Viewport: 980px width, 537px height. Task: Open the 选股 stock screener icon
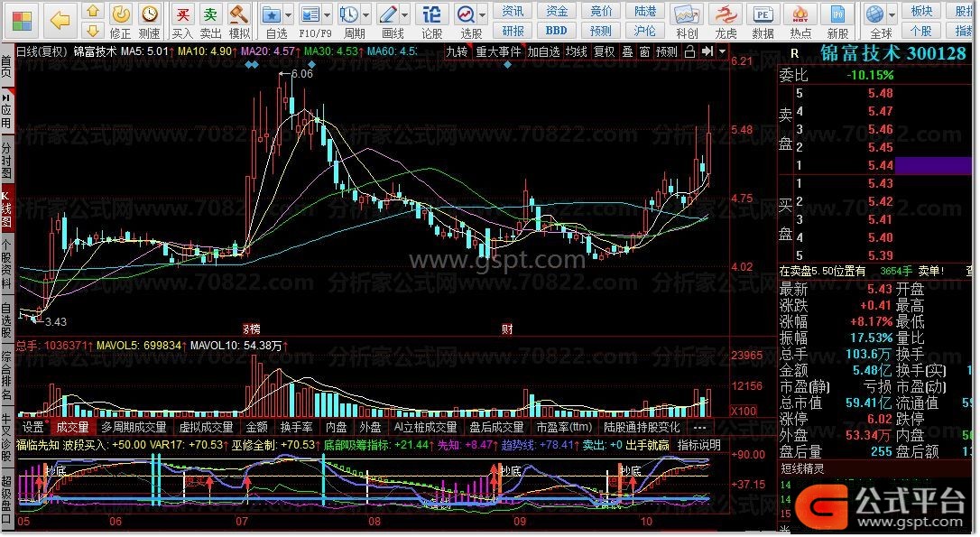[x=466, y=14]
